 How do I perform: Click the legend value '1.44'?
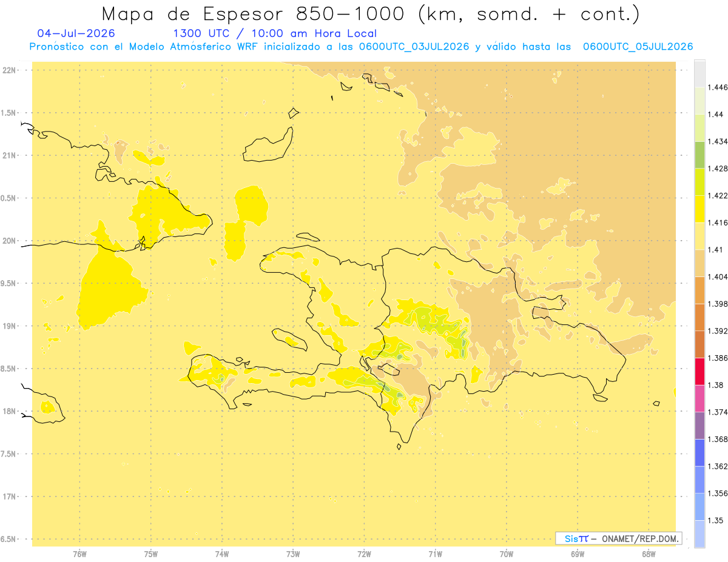(716, 115)
